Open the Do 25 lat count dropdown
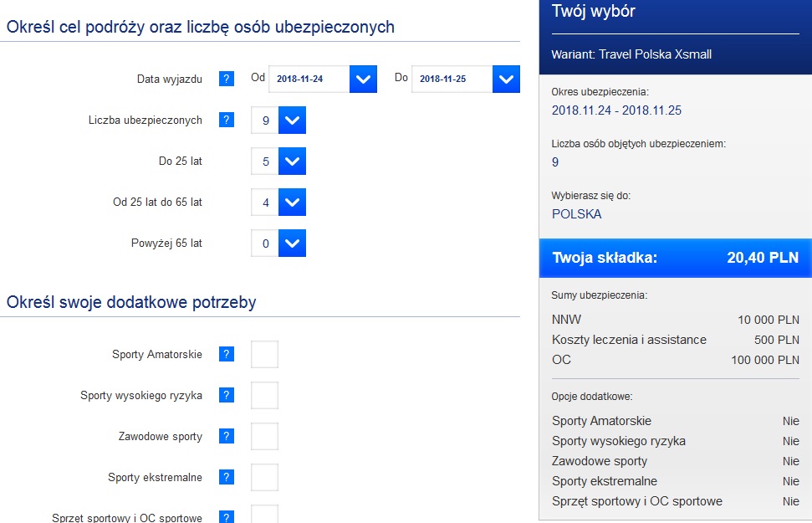This screenshot has height=523, width=812. [x=292, y=161]
